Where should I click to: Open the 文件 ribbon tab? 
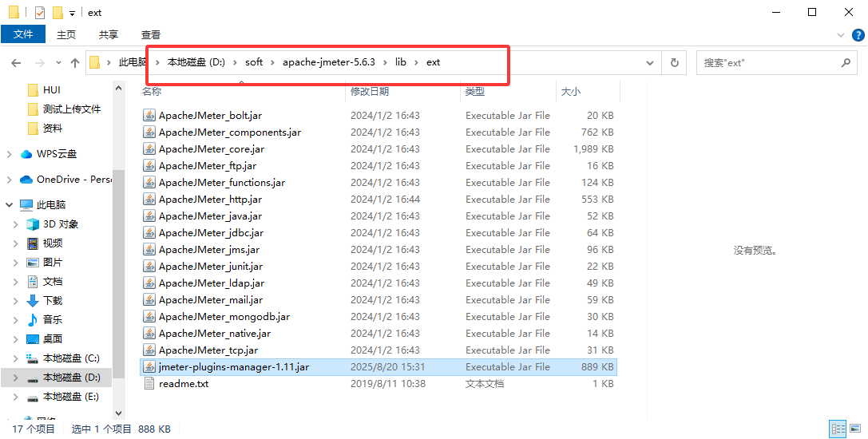23,34
